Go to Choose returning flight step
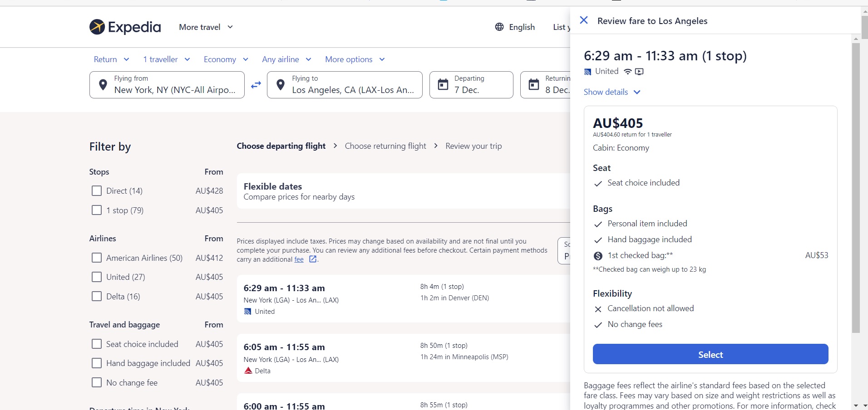Viewport: 868px width, 410px height. coord(385,146)
